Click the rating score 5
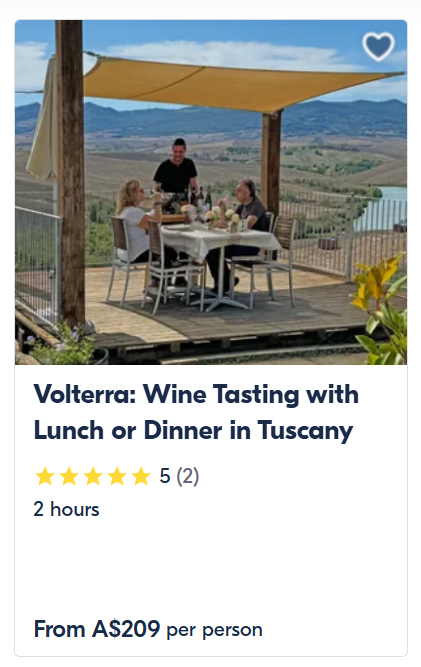This screenshot has height=667, width=421. [165, 476]
